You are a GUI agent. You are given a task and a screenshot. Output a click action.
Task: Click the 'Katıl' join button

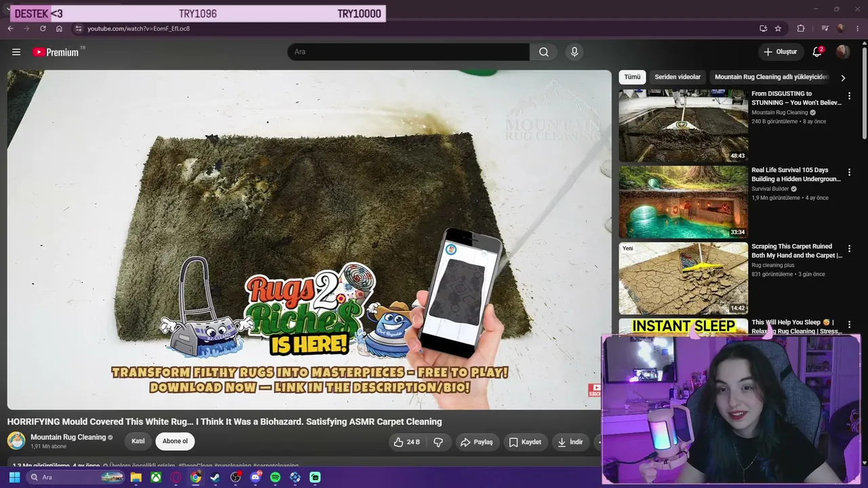(x=138, y=441)
